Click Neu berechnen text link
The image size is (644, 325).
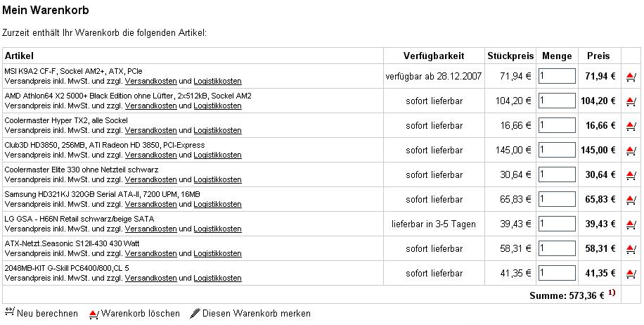[x=47, y=314]
